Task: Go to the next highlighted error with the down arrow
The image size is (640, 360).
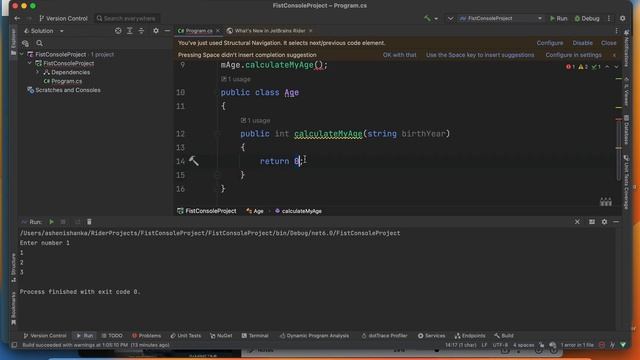Action: (x=616, y=67)
